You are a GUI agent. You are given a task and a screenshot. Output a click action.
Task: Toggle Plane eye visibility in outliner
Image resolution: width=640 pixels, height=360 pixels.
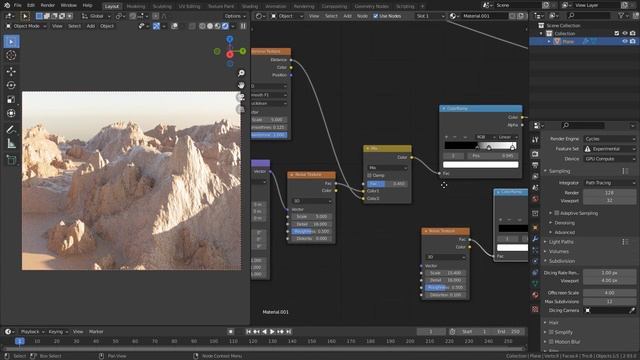click(x=625, y=42)
